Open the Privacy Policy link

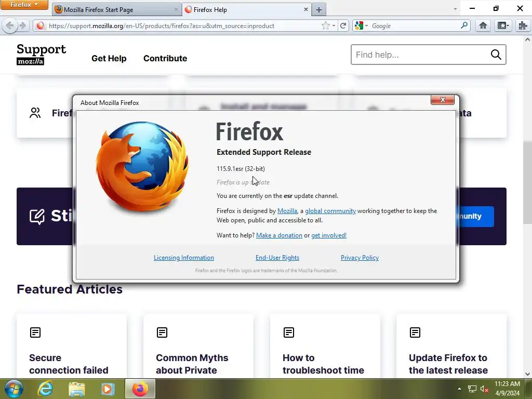[360, 258]
